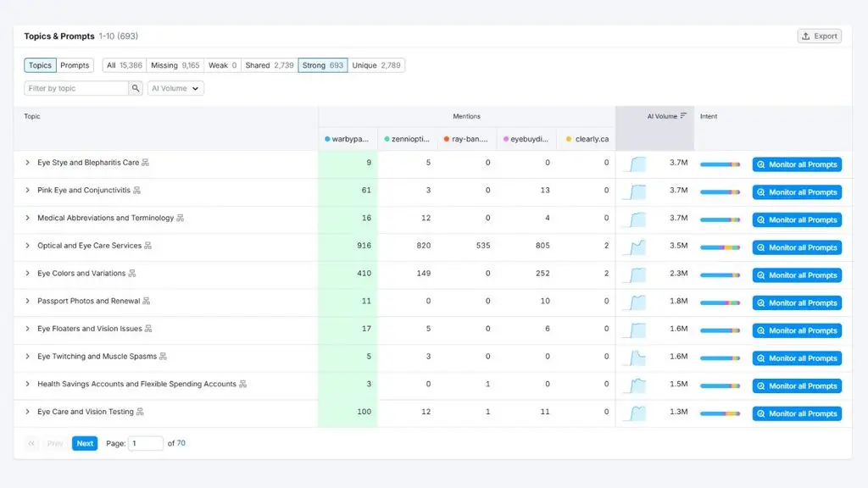
Task: Click hierarchy icon beside Optical and Eye Care Services
Action: (x=147, y=246)
